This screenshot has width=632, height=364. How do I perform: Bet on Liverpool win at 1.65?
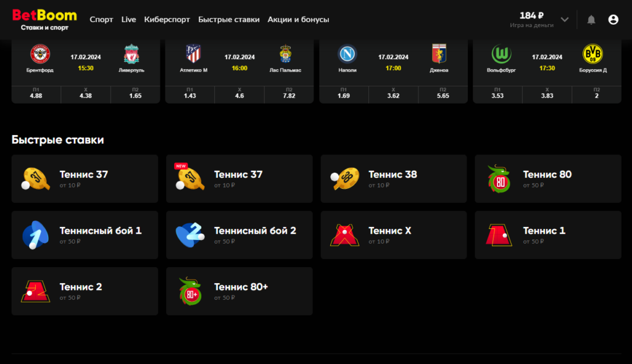[x=135, y=94]
